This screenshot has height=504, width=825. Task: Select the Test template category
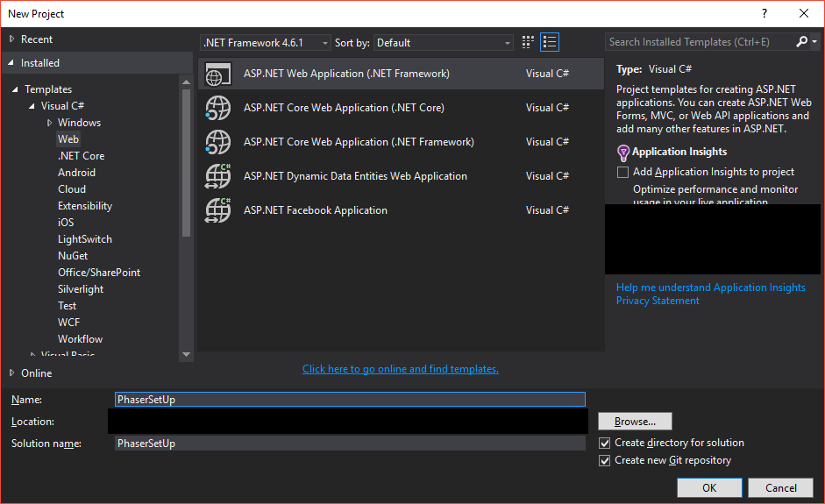point(67,306)
